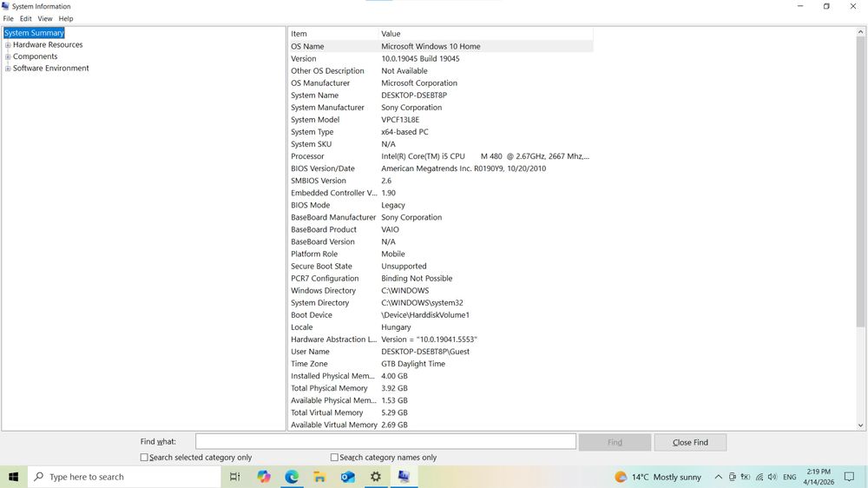Open the network status tray icon
868x488 pixels.
point(759,477)
